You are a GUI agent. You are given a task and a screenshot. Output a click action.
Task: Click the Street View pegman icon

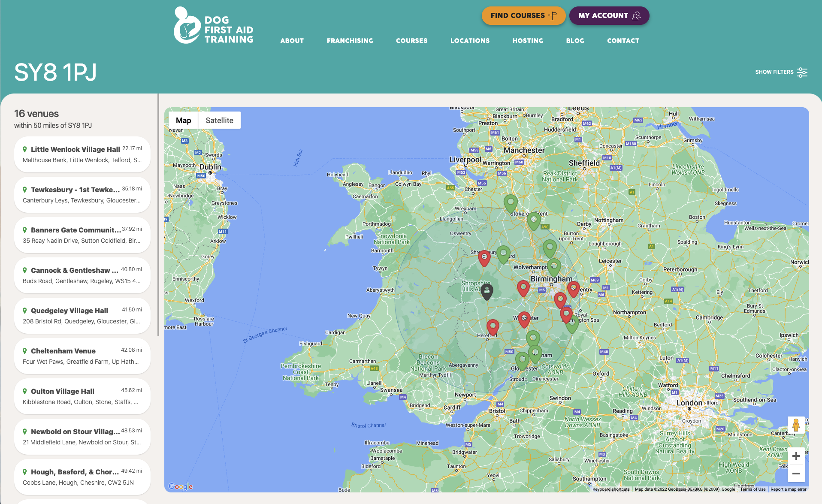click(x=796, y=425)
